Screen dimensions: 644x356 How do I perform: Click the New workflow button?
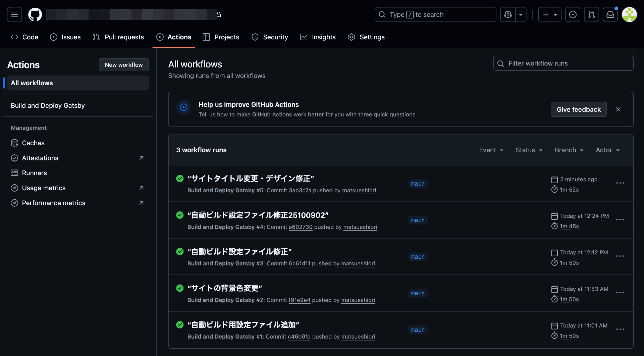pyautogui.click(x=124, y=65)
